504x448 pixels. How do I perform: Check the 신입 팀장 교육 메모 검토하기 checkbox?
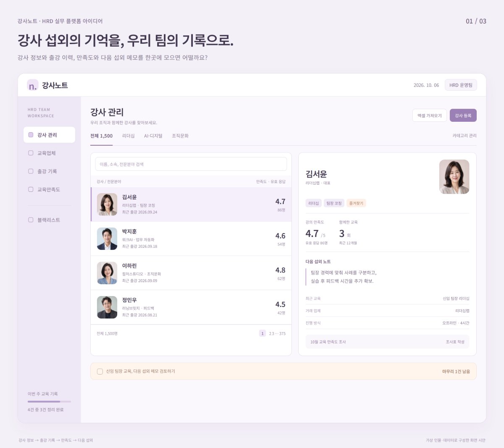pos(100,372)
